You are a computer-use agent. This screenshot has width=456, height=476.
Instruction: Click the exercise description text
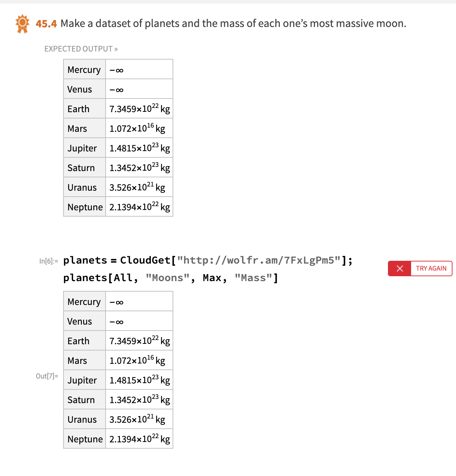click(x=233, y=23)
